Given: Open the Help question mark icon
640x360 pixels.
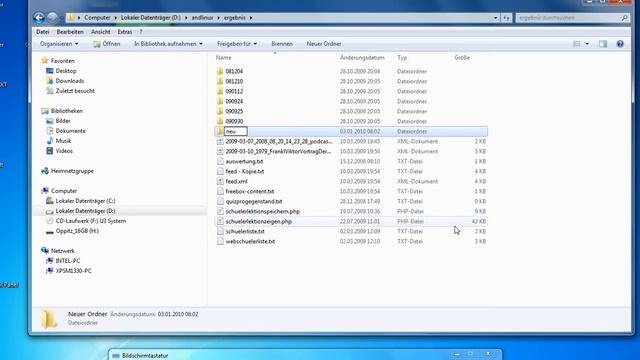Looking at the screenshot, I should click(x=620, y=44).
